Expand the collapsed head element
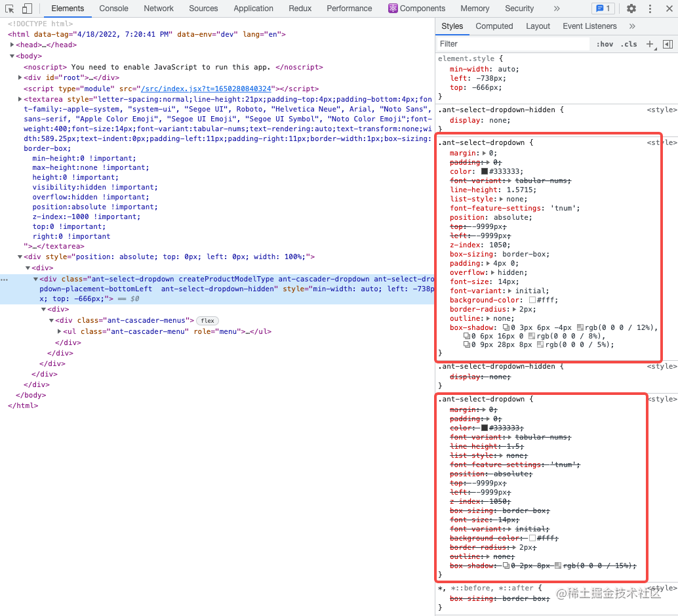This screenshot has width=678, height=616. 13,45
